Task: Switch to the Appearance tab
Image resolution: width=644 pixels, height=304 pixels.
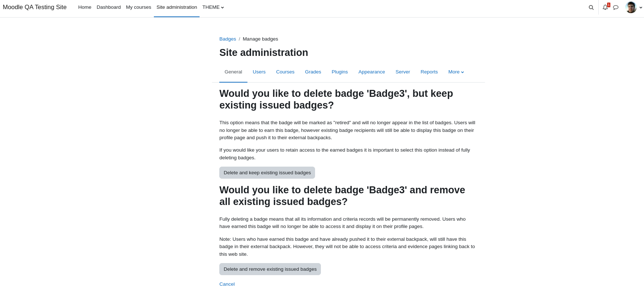Action: coord(372,72)
